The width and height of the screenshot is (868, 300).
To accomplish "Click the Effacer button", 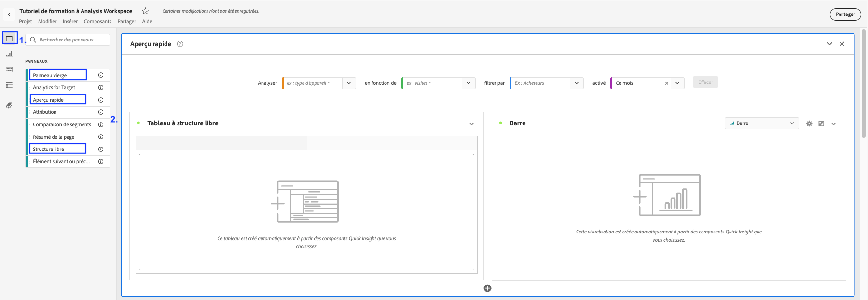I will 705,82.
